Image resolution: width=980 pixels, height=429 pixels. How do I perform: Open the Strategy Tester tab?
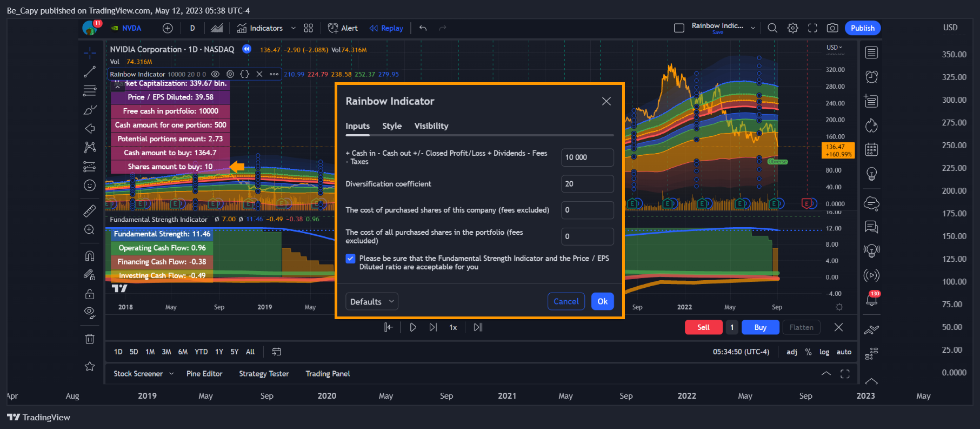pyautogui.click(x=264, y=374)
